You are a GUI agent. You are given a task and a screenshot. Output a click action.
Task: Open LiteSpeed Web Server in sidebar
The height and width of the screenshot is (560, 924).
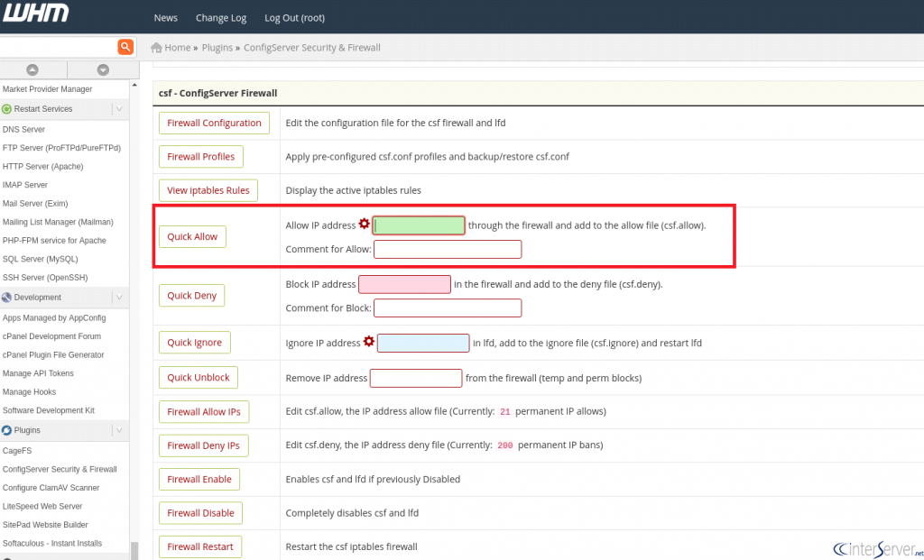[x=42, y=507]
